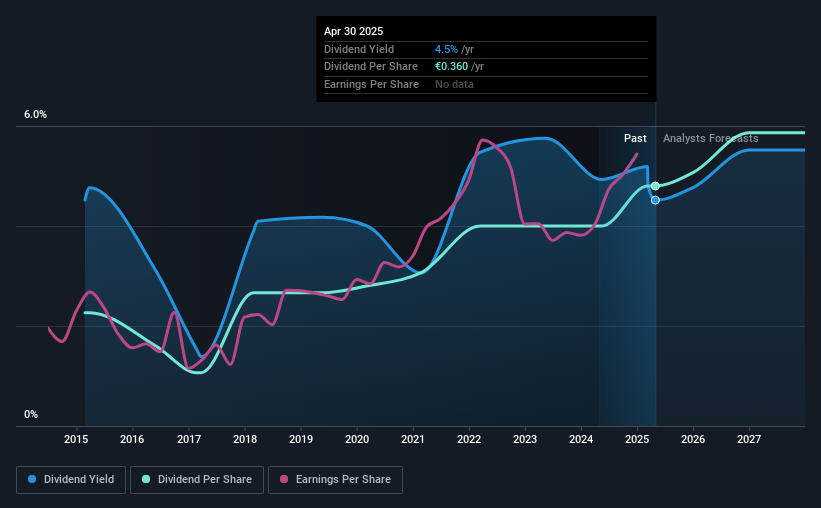
Task: Click the 4.5% dividend yield value
Action: pyautogui.click(x=446, y=49)
